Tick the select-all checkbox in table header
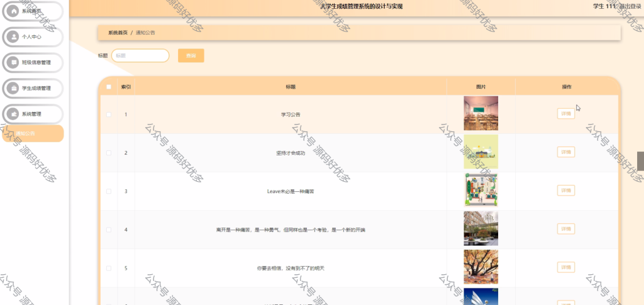644x305 pixels. pos(109,87)
